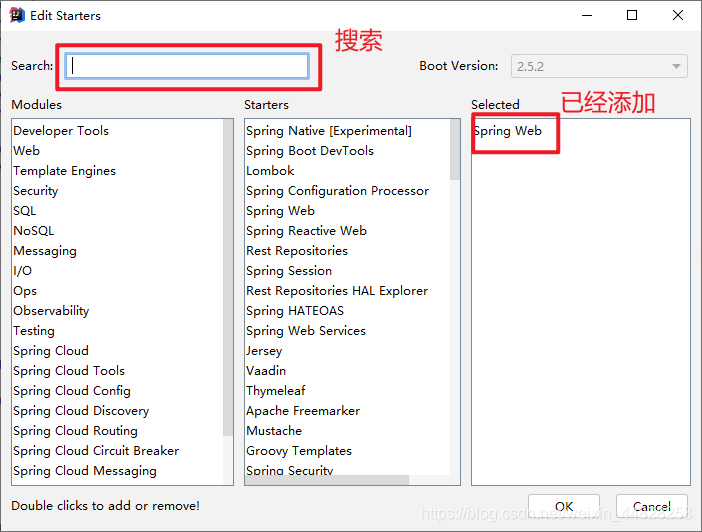Select the Observability module

[51, 311]
